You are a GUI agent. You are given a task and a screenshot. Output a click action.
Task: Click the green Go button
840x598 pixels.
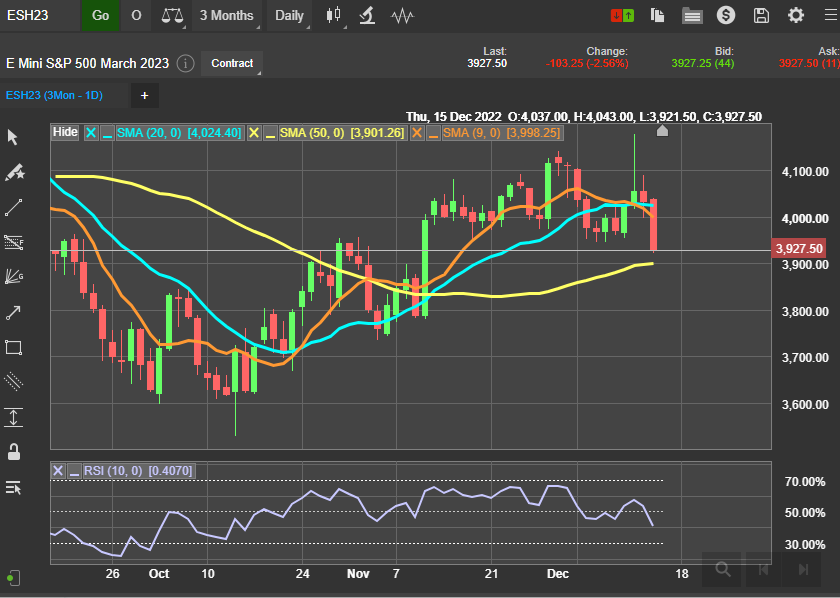click(100, 16)
